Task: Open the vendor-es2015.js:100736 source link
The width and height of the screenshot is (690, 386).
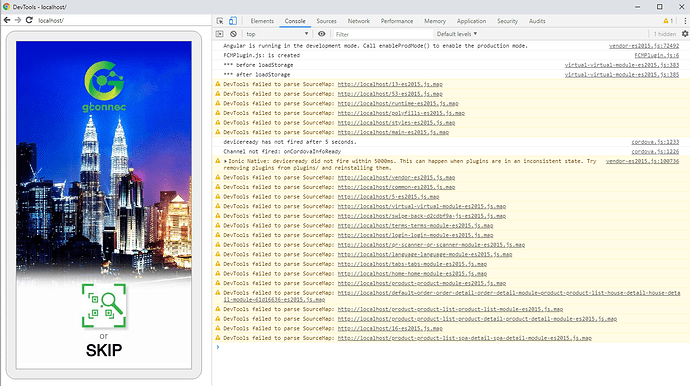Action: pos(642,161)
